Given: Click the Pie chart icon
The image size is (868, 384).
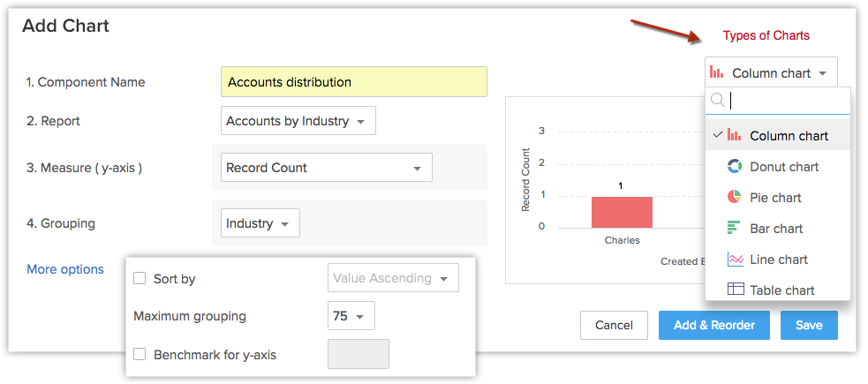Looking at the screenshot, I should click(x=734, y=198).
